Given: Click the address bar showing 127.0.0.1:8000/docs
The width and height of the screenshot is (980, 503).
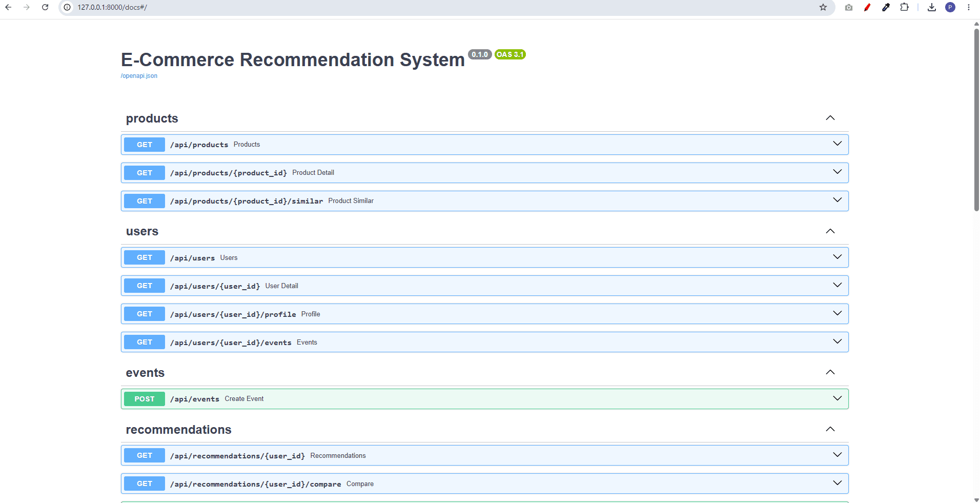Looking at the screenshot, I should (x=441, y=7).
